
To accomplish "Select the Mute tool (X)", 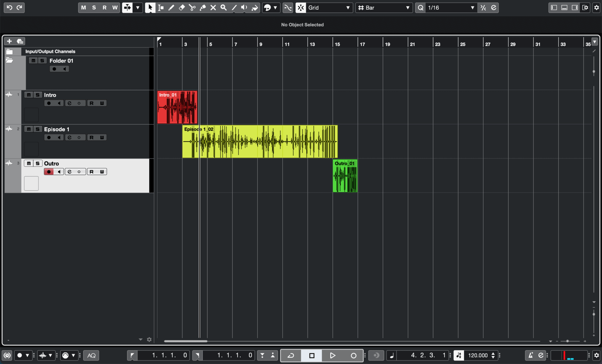I will click(213, 7).
